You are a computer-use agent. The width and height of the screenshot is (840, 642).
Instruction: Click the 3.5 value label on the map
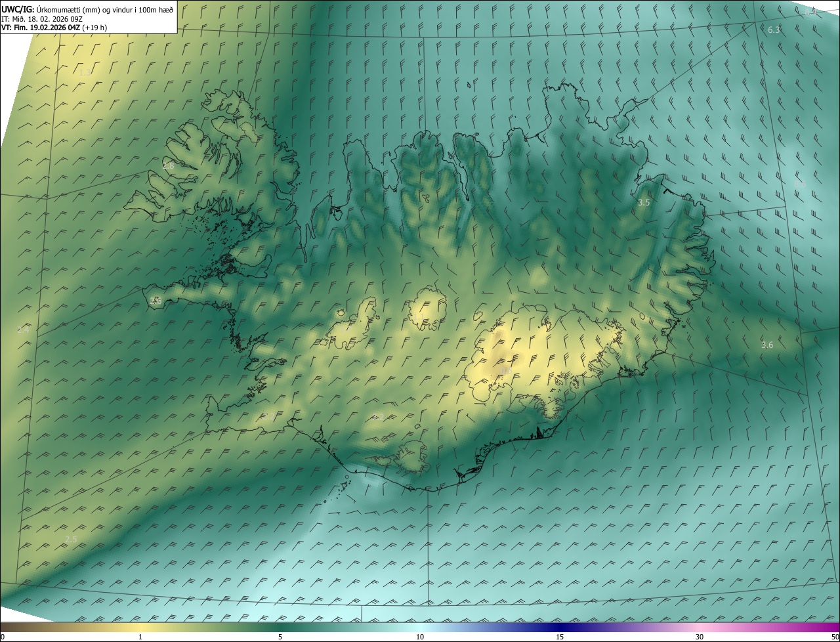point(644,203)
